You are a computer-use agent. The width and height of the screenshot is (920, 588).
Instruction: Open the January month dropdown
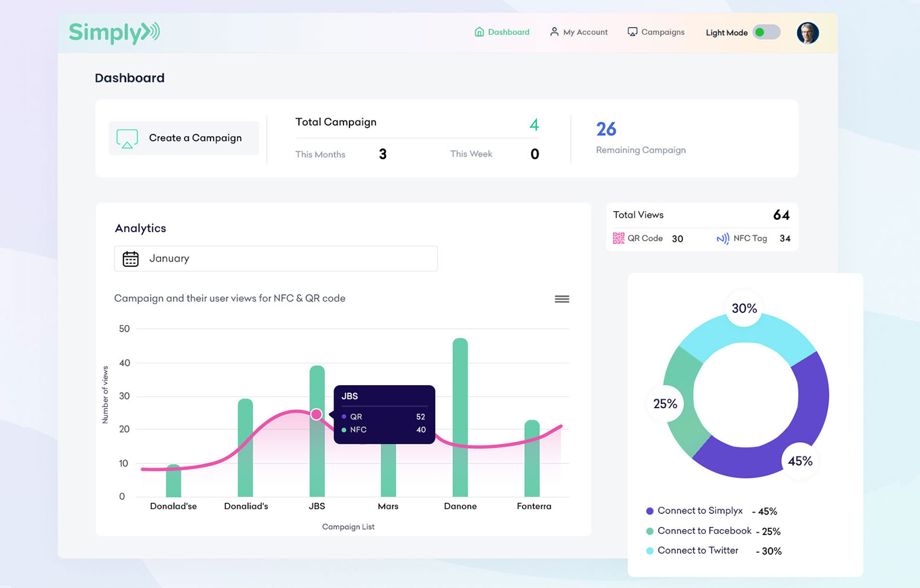tap(276, 259)
